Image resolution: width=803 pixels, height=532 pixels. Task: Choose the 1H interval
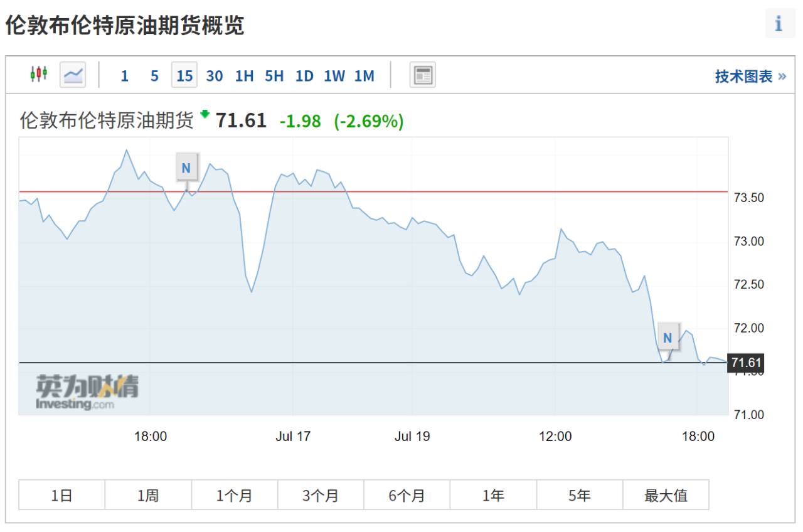pos(244,76)
